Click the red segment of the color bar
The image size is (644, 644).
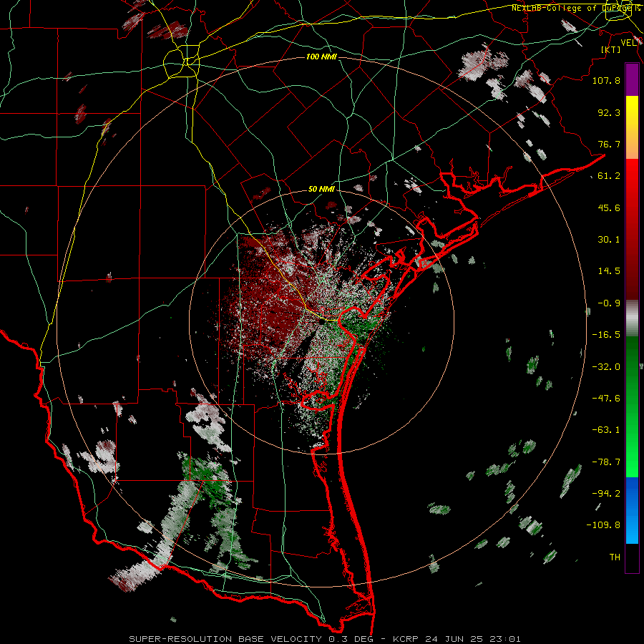tap(632, 229)
